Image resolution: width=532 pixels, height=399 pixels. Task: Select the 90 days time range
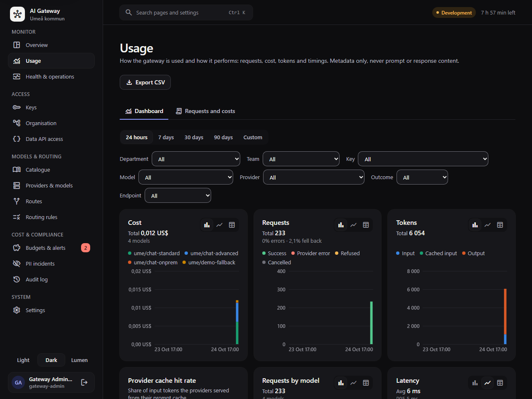click(x=223, y=137)
